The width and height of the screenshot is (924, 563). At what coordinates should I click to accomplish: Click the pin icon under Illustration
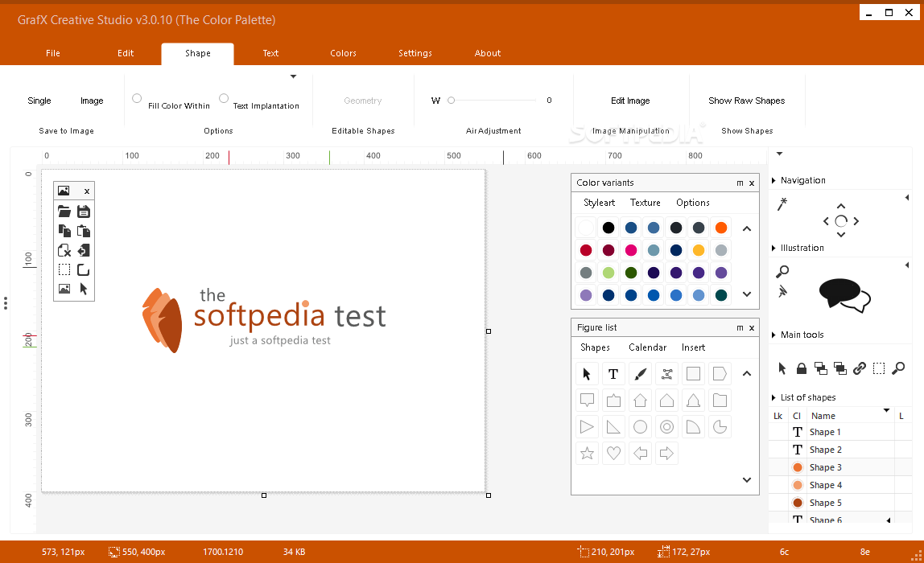point(782,291)
